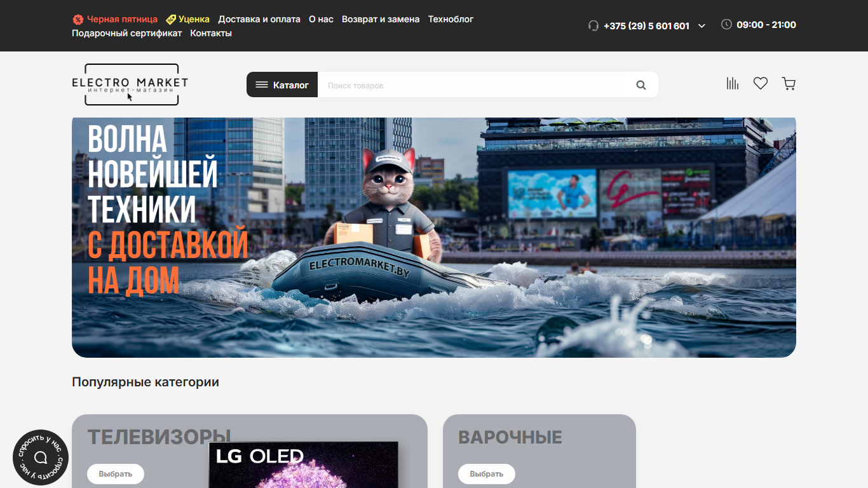Go to Уценка section

point(194,19)
